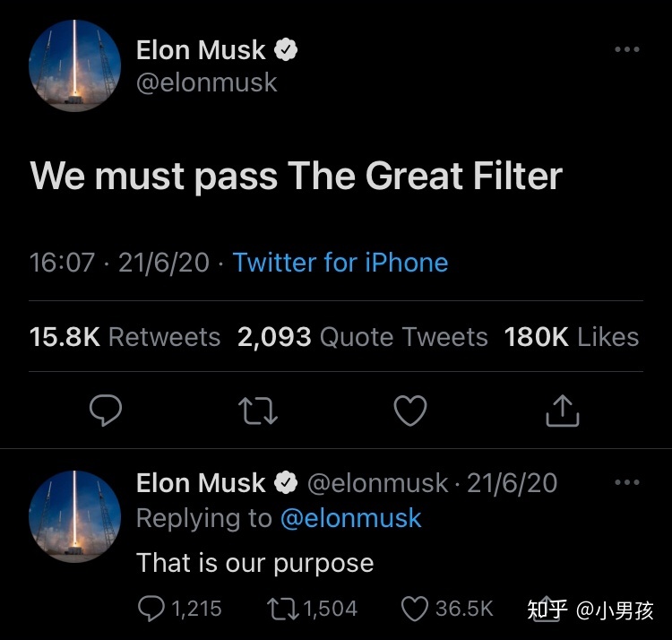This screenshot has height=640, width=672.
Task: Click the @elonmusk mention in 'Replying to'
Action: point(350,518)
